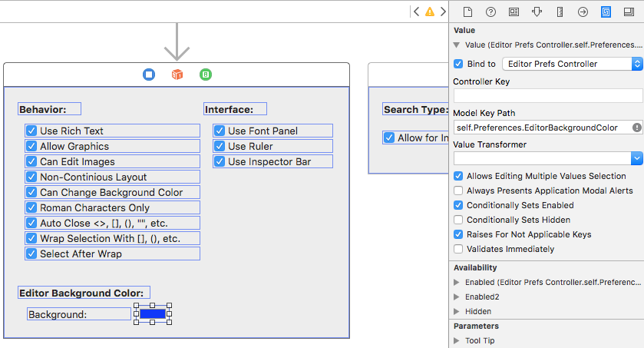Toggle Allow Graphics checkbox

coord(31,146)
